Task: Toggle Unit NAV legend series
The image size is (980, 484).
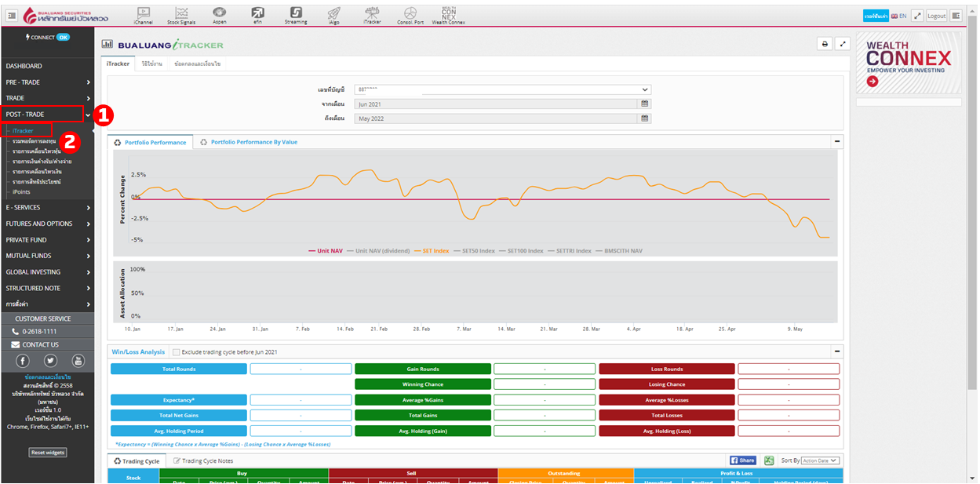Action: [326, 251]
